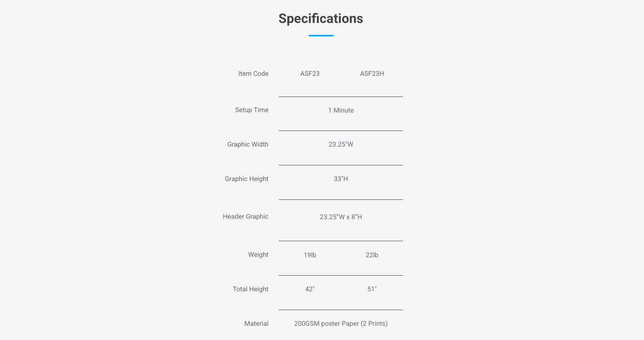Click the 22lb weight value

[372, 255]
